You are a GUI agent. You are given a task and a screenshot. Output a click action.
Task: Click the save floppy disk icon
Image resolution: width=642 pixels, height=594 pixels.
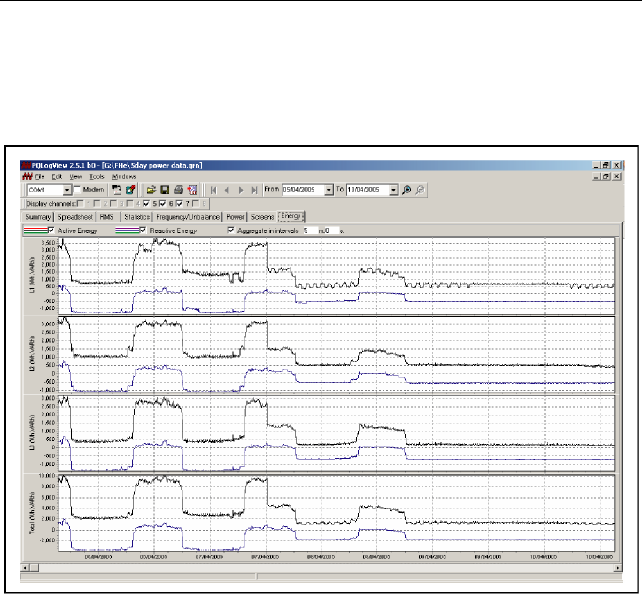pyautogui.click(x=164, y=188)
